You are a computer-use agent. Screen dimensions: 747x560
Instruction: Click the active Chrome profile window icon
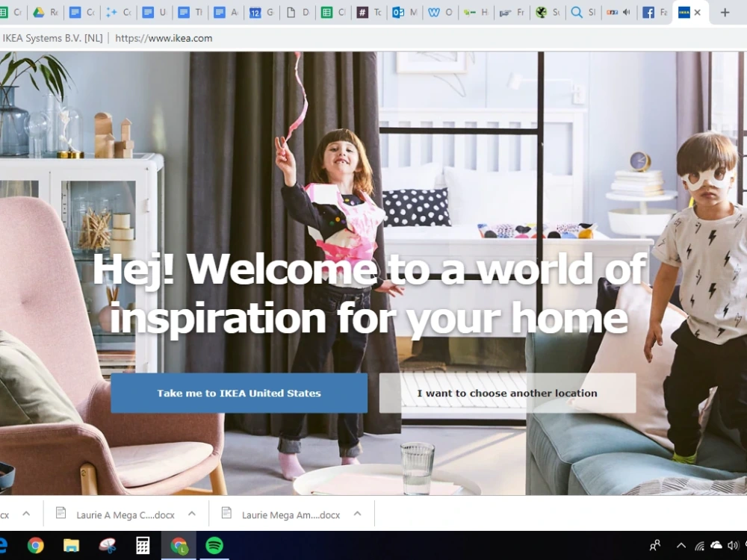pyautogui.click(x=179, y=545)
